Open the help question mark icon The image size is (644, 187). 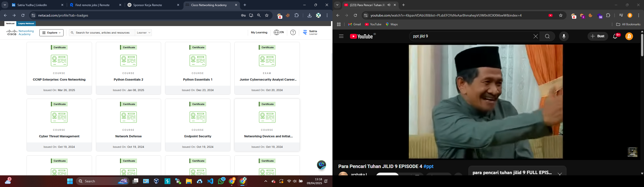point(293,32)
